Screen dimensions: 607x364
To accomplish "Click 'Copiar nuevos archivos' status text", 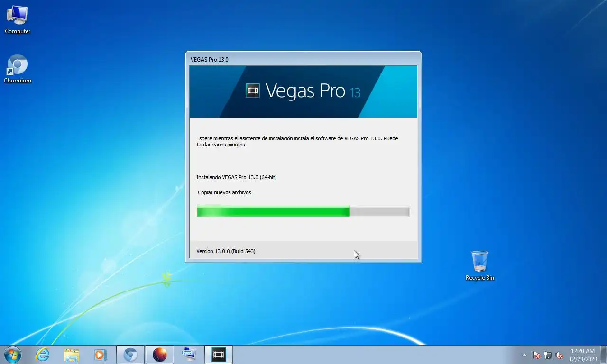I will pos(224,192).
